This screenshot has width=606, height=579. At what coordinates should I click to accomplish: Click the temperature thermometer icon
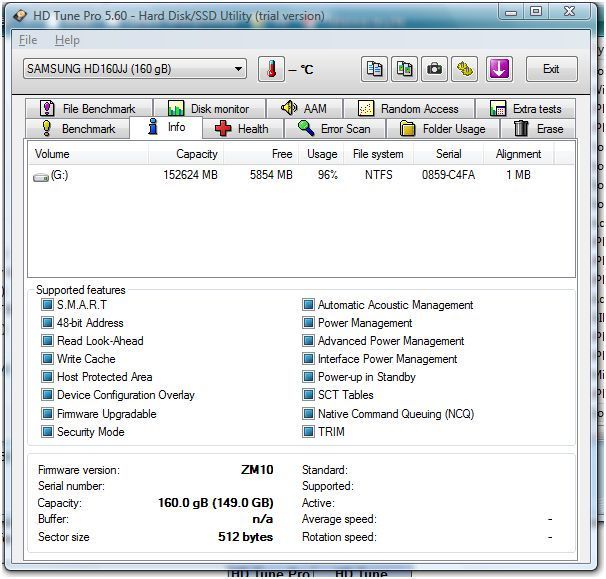coord(271,69)
